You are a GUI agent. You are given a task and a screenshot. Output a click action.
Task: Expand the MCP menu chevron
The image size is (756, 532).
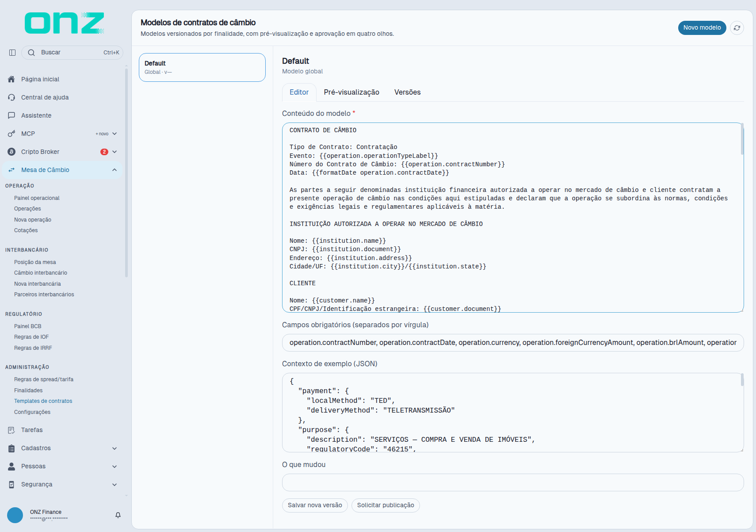(x=115, y=134)
